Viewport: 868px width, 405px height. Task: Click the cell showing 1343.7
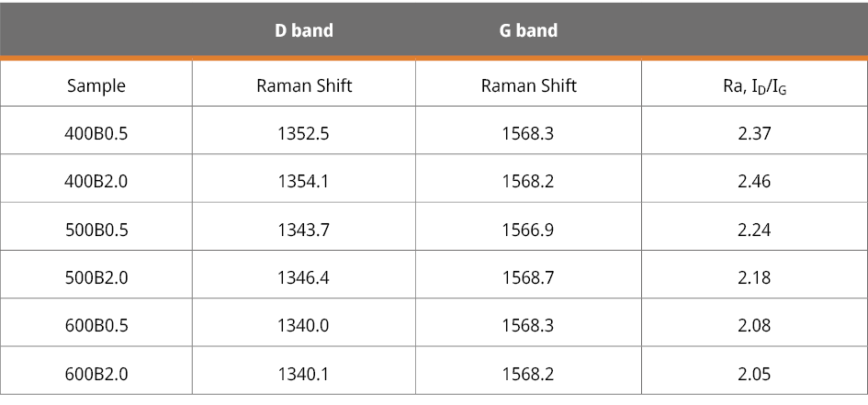(x=303, y=230)
